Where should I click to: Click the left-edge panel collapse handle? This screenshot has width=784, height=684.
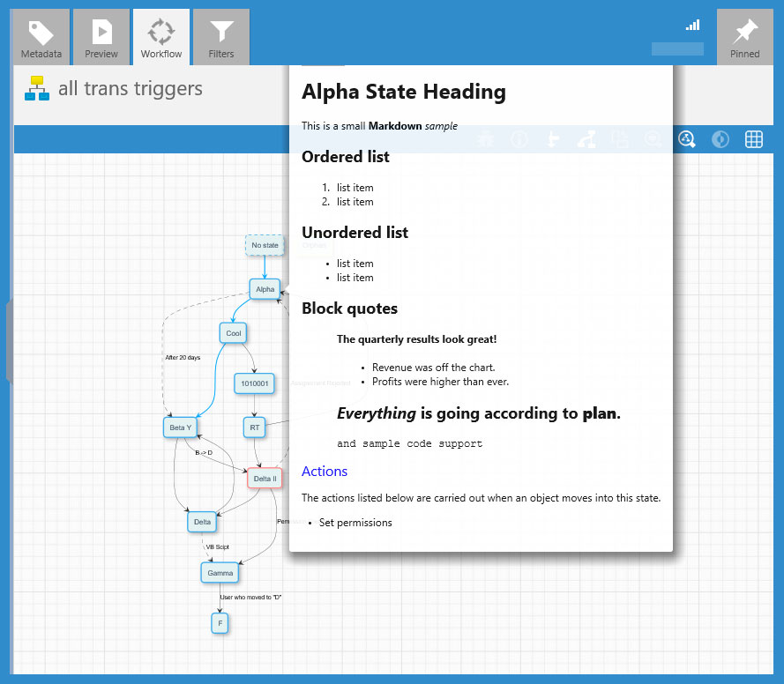(x=10, y=342)
